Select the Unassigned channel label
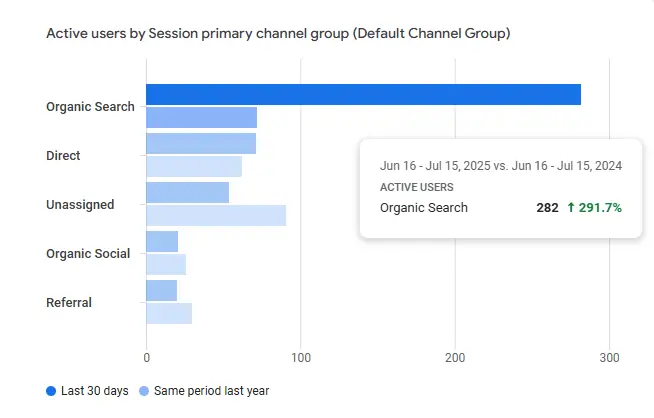 click(x=80, y=205)
